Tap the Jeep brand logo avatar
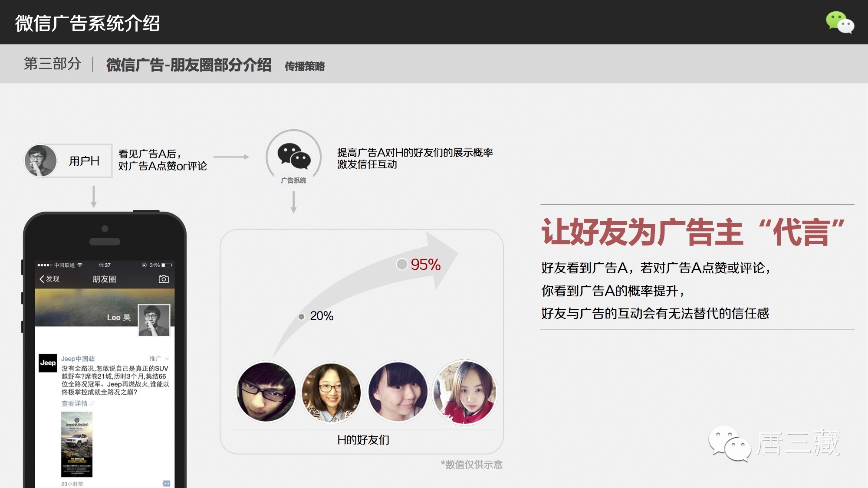The image size is (868, 488). tap(48, 363)
